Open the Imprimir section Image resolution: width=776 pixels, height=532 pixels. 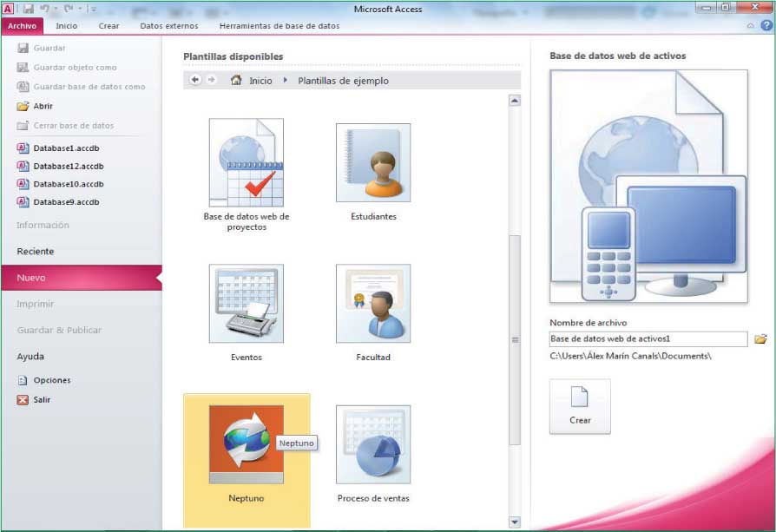(35, 304)
